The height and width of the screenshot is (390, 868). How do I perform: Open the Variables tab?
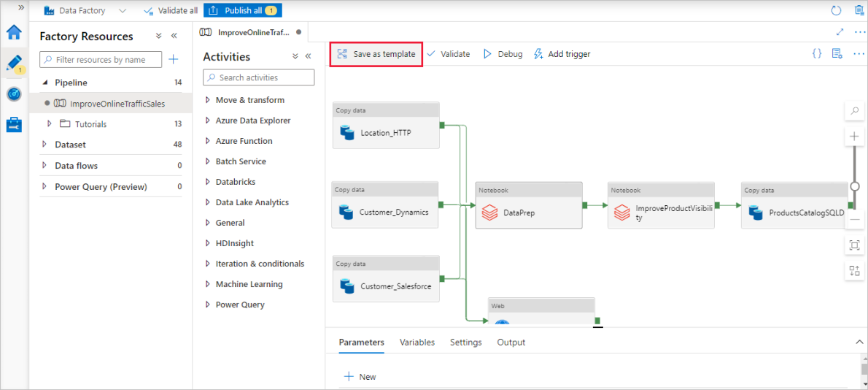416,343
